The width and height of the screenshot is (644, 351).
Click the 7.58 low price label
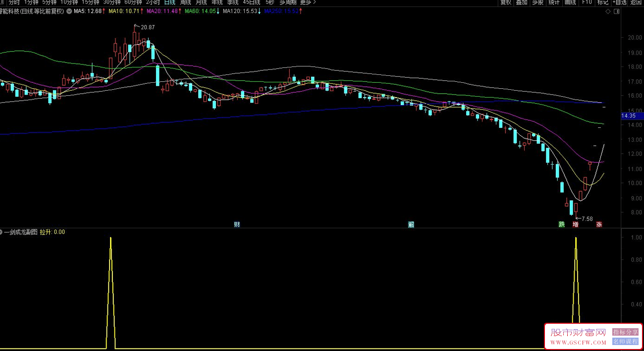[x=587, y=219]
